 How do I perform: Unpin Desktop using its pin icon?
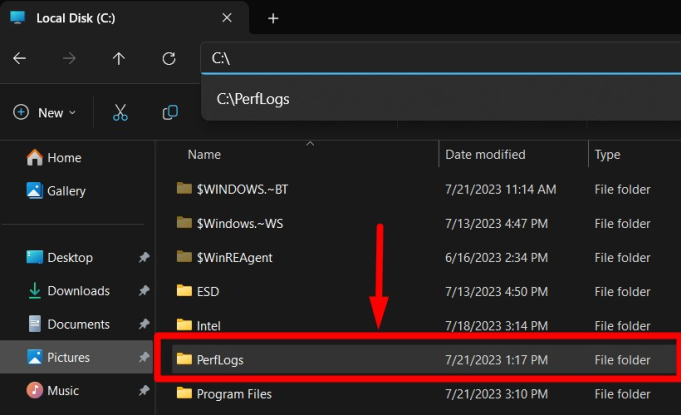[x=144, y=258]
